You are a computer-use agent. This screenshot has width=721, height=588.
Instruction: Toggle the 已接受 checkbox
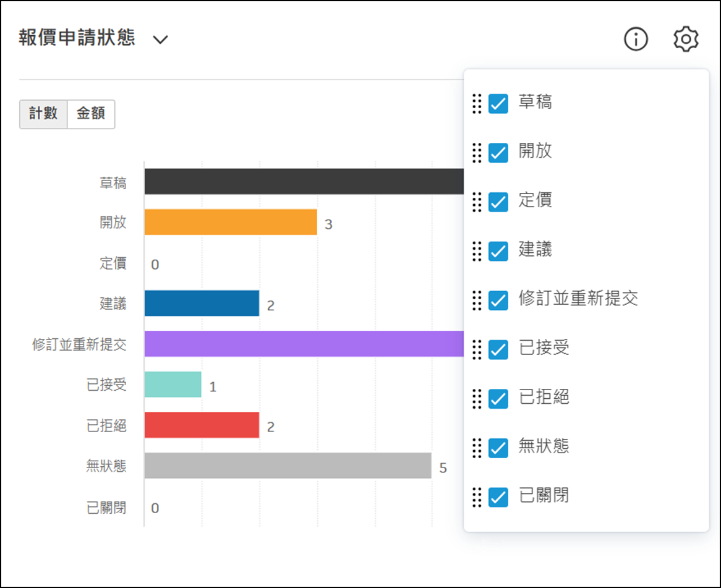click(498, 349)
